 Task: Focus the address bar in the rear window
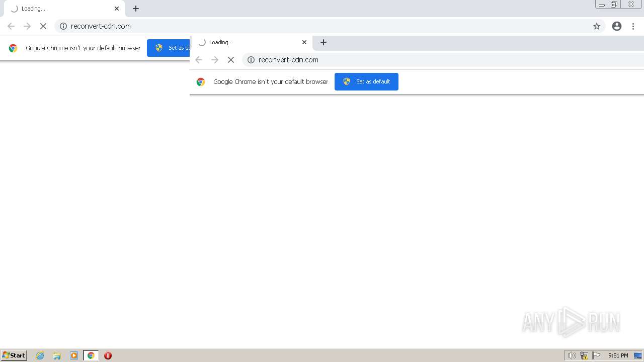[330, 26]
